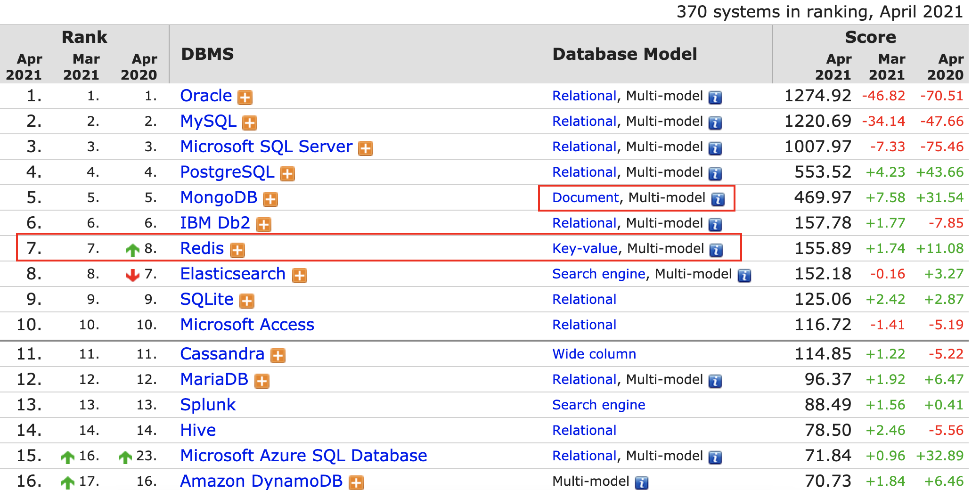Click the info icon in PostgreSQL's model cell
The image size is (980, 490).
715,174
